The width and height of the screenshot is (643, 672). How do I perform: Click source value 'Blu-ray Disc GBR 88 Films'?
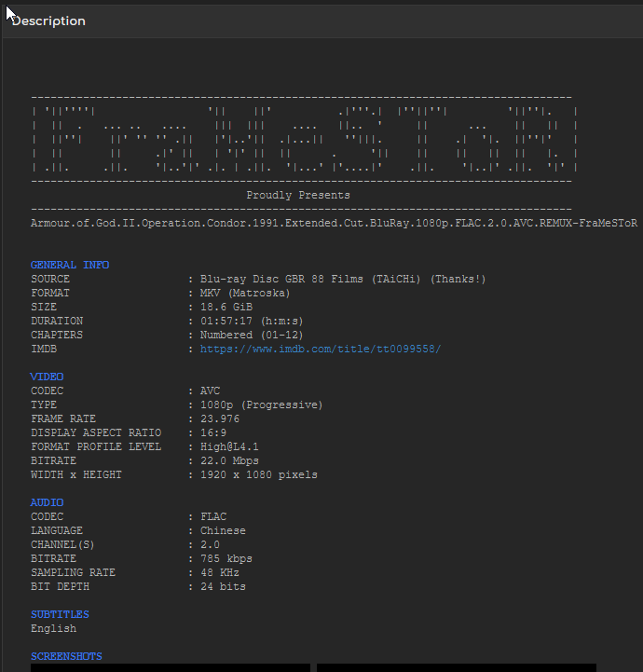[x=281, y=279]
